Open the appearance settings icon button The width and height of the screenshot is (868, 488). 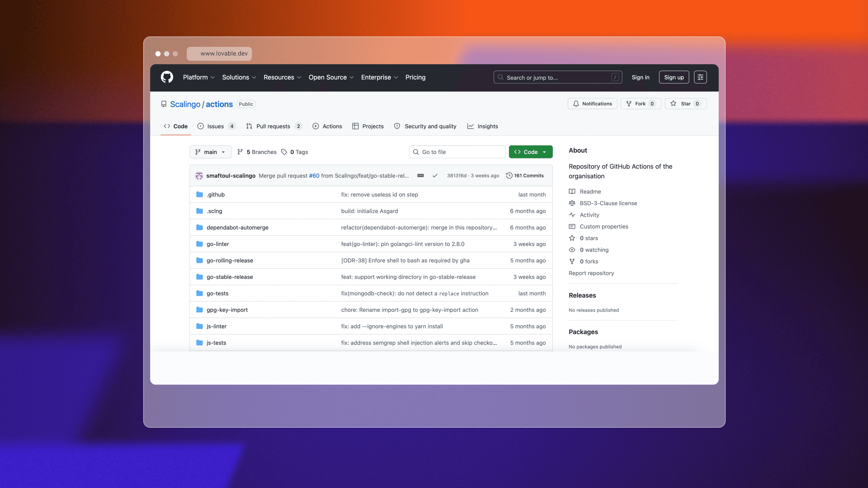pos(700,77)
